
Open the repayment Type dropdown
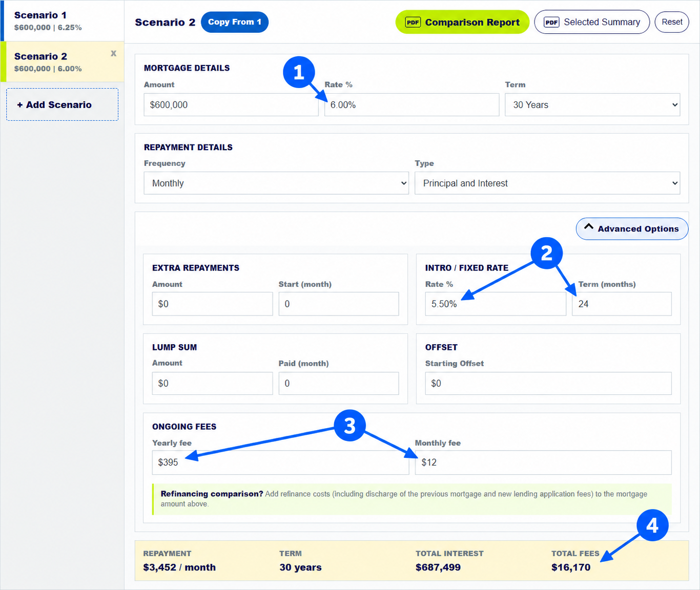tap(547, 183)
